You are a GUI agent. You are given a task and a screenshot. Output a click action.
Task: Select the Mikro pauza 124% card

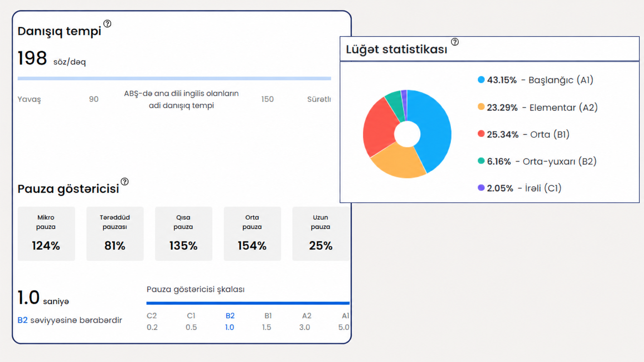[46, 234]
